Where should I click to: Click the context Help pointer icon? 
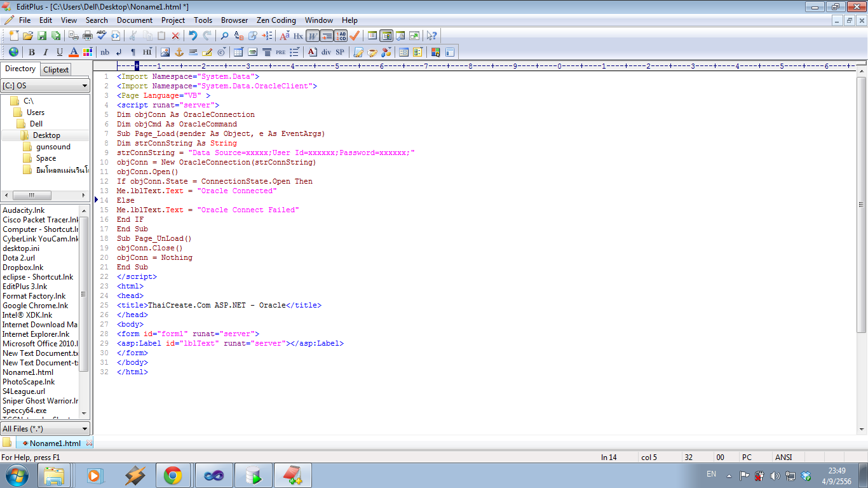pos(431,36)
